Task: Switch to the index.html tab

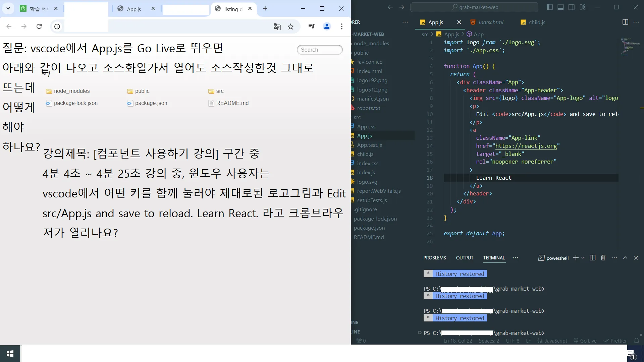Action: [491, 22]
